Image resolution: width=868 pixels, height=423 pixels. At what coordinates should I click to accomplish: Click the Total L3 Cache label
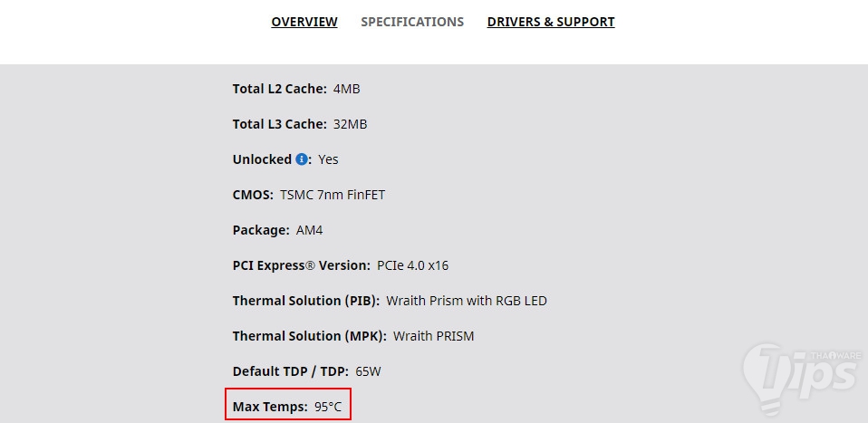tap(279, 124)
